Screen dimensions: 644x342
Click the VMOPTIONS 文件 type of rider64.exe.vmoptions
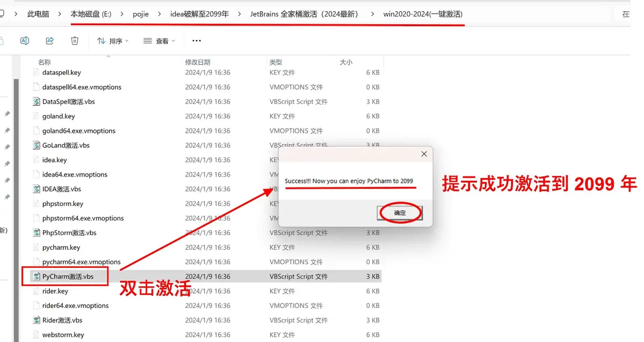(x=296, y=306)
